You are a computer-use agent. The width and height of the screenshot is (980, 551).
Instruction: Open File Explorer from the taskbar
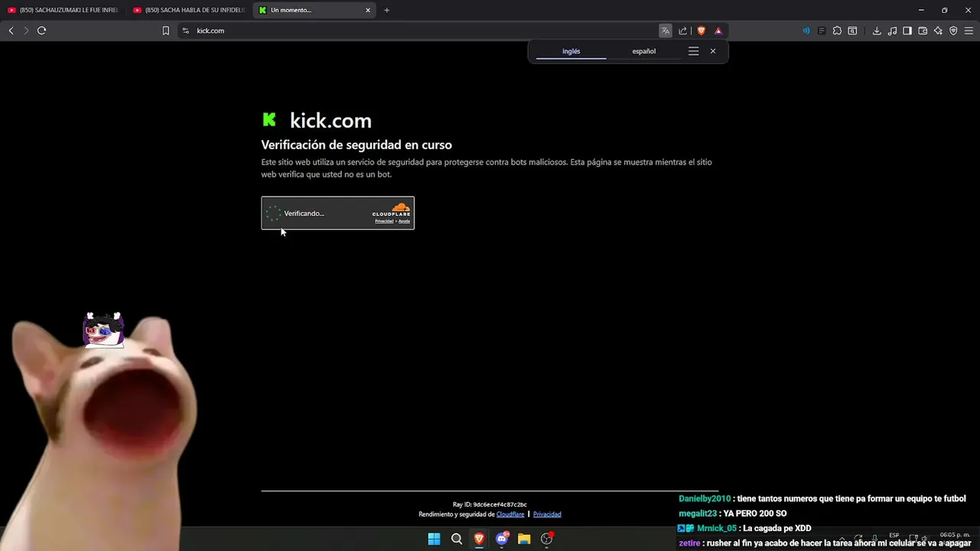point(524,539)
